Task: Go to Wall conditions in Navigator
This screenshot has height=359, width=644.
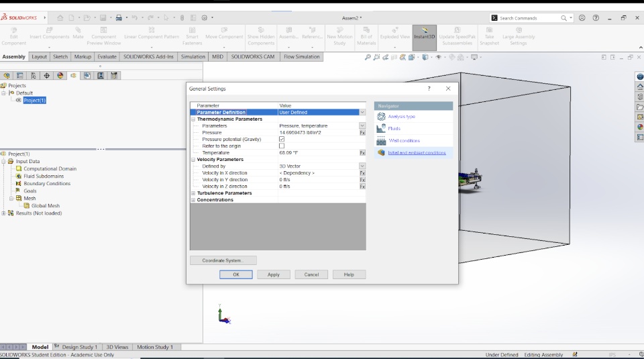Action: (x=404, y=140)
